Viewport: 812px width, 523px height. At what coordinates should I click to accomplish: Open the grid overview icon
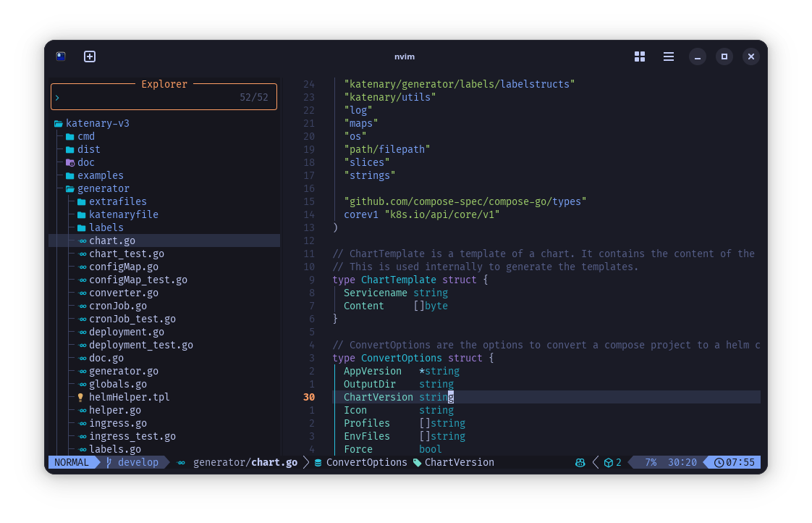click(x=640, y=57)
